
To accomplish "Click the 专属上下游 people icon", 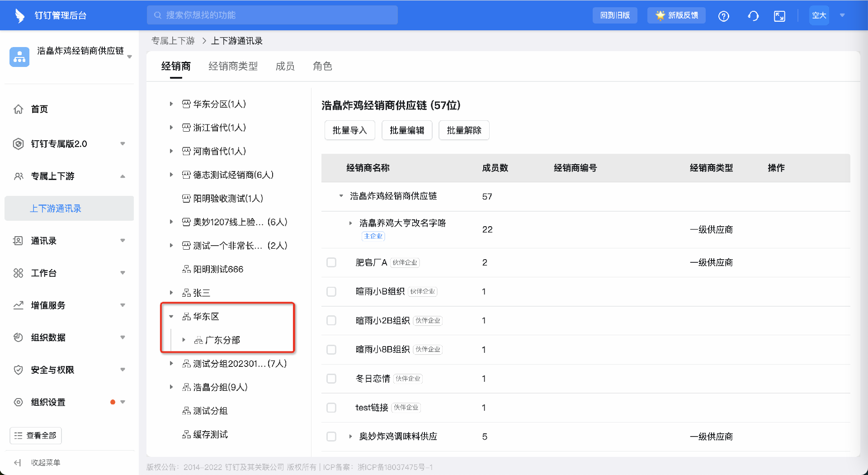I will coord(18,176).
